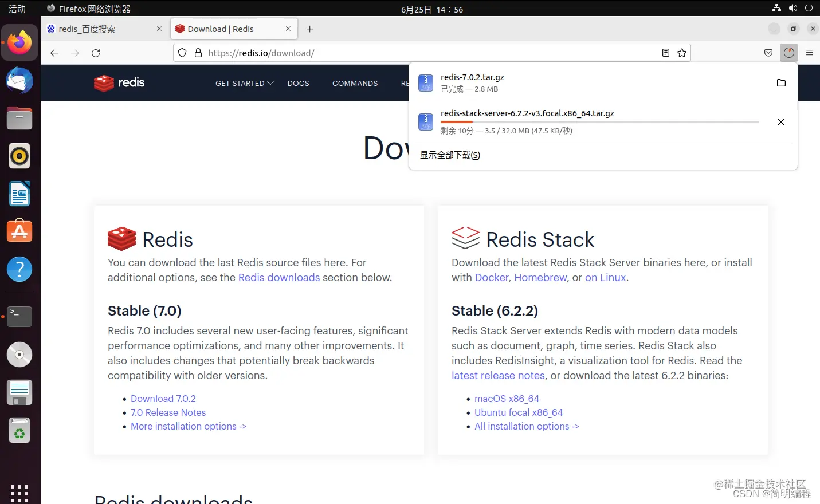Click the tracking protection shield icon
This screenshot has height=504, width=820.
pyautogui.click(x=182, y=53)
